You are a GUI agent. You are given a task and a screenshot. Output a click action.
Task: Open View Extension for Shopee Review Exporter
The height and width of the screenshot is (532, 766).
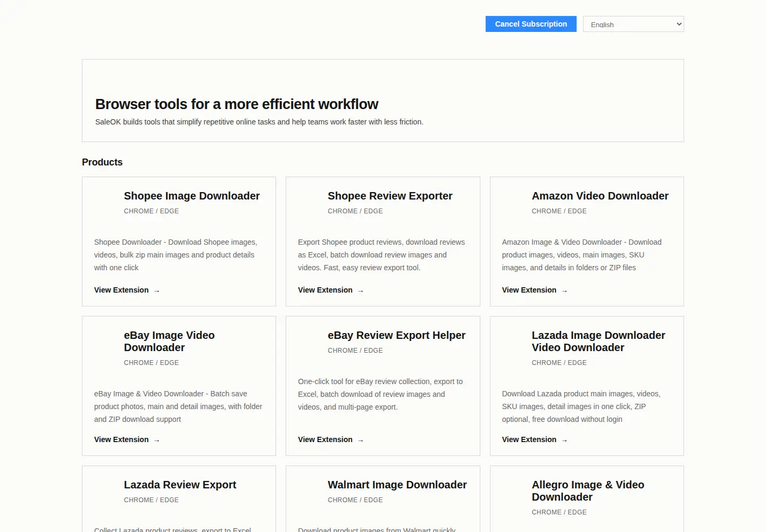[330, 290]
